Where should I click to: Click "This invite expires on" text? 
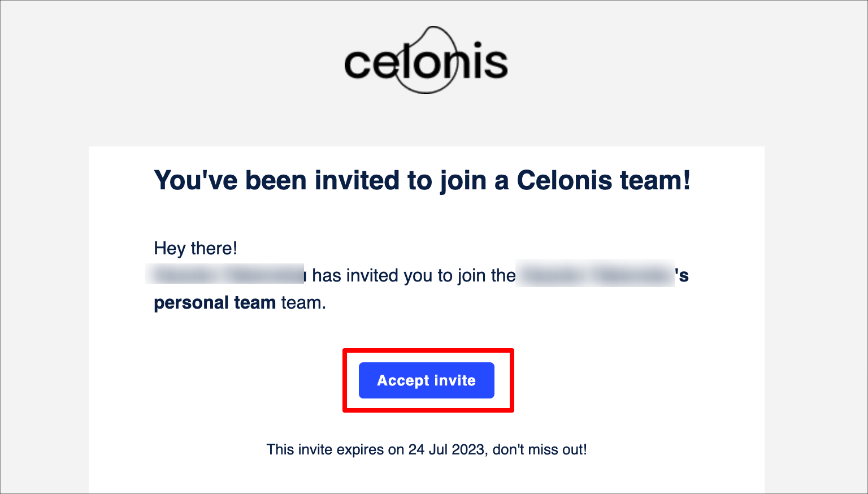click(335, 449)
